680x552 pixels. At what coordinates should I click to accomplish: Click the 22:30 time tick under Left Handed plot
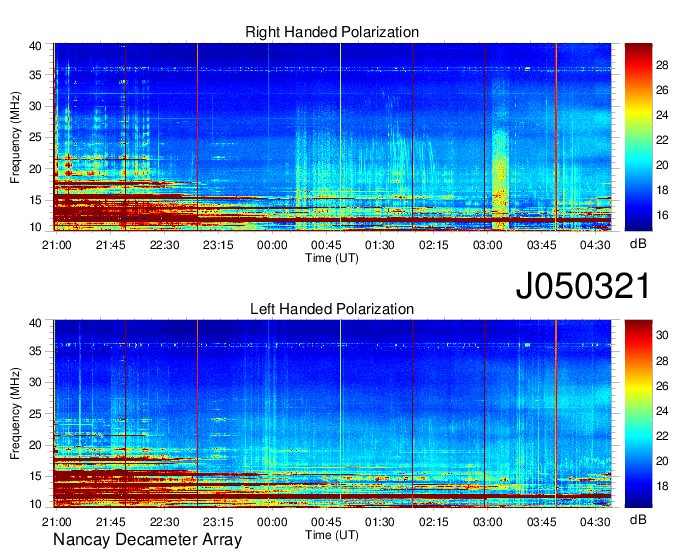(x=164, y=522)
